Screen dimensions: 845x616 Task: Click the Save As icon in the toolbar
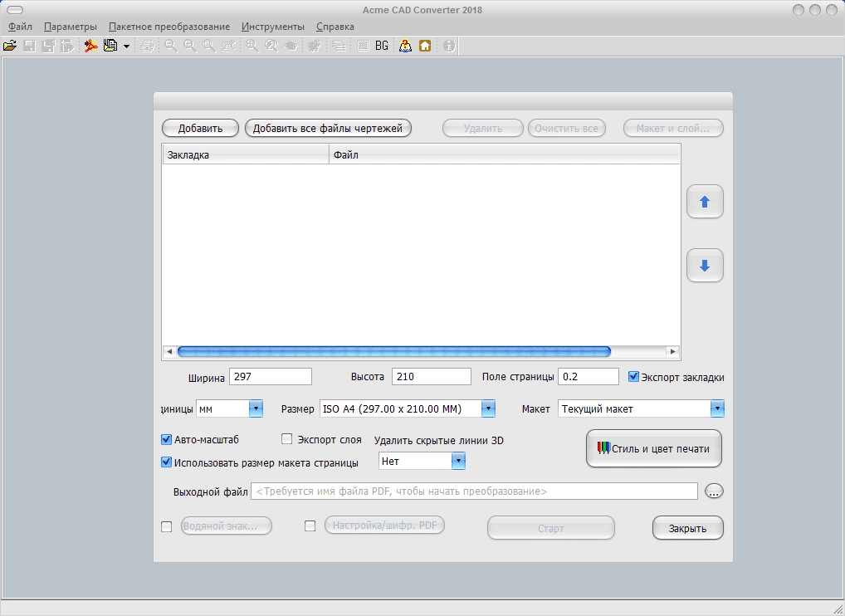(x=48, y=46)
